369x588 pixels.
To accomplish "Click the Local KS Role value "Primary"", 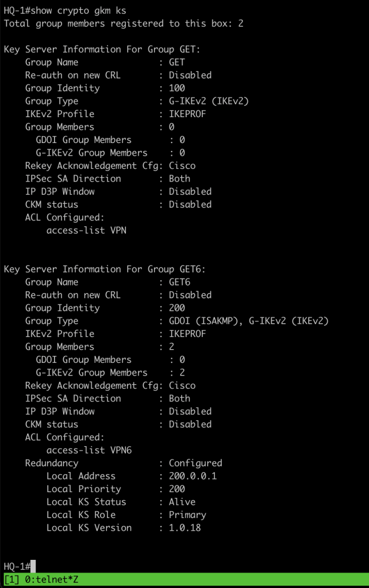I will 187,515.
